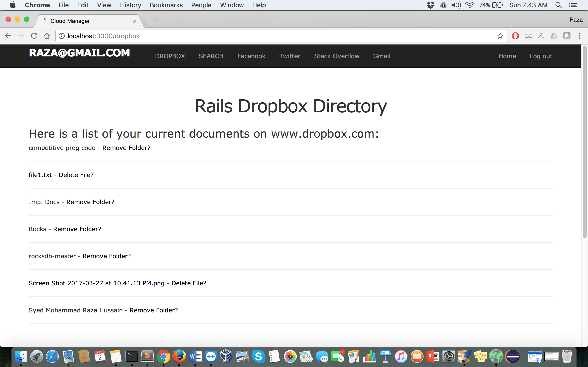Open the Stack Overflow nav link
This screenshot has height=367, width=588.
click(x=336, y=56)
